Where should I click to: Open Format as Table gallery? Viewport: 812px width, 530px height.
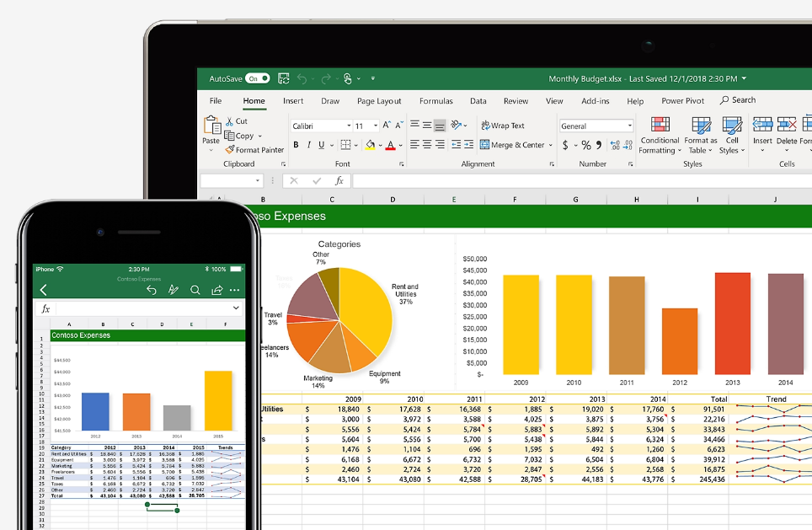(x=701, y=136)
